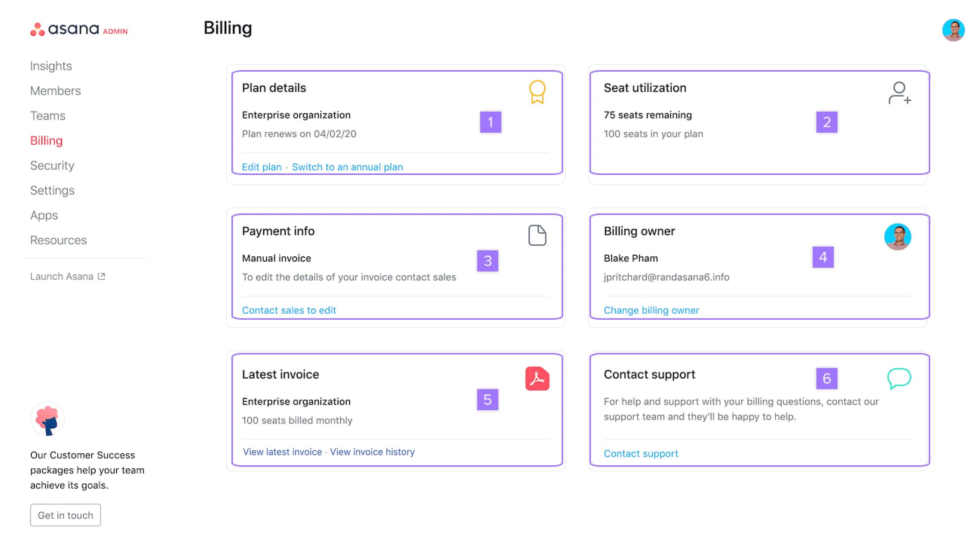Open the PDF icon on Latest invoice card
The width and height of the screenshot is (980, 549).
click(x=537, y=378)
